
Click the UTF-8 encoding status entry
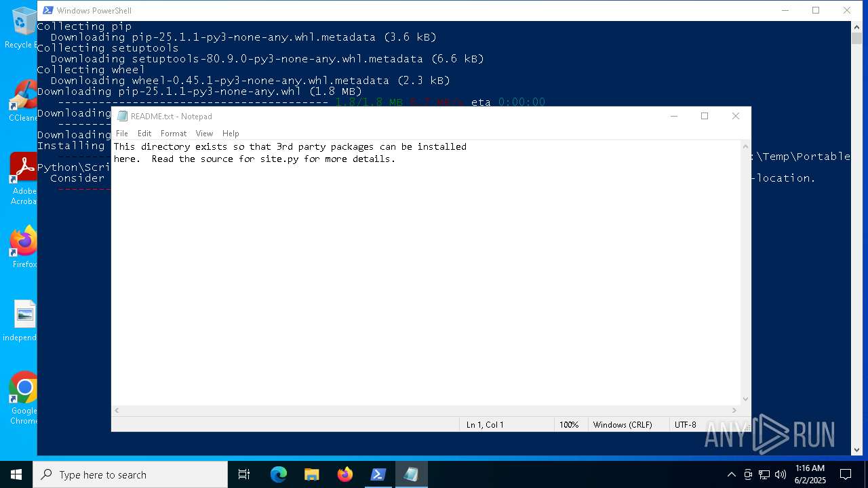pos(685,424)
